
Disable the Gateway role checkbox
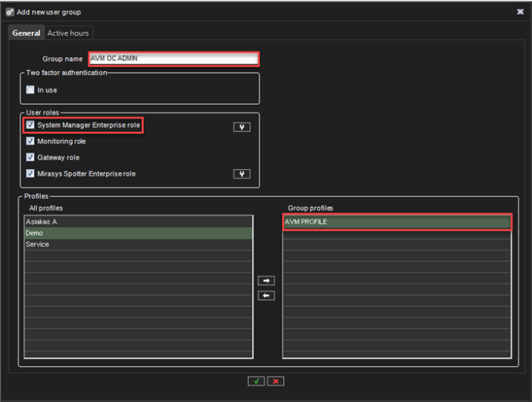(30, 157)
